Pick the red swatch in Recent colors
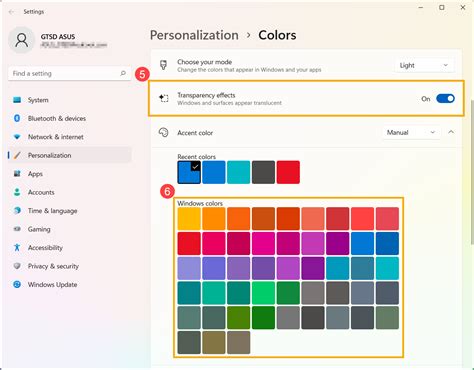 [x=288, y=172]
